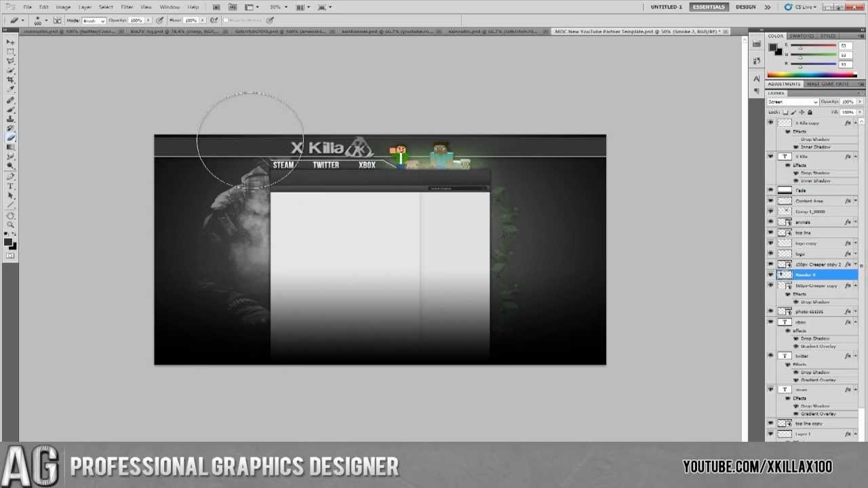Select the Eyedropper tool
This screenshot has width=868, height=488.
pyautogui.click(x=10, y=89)
